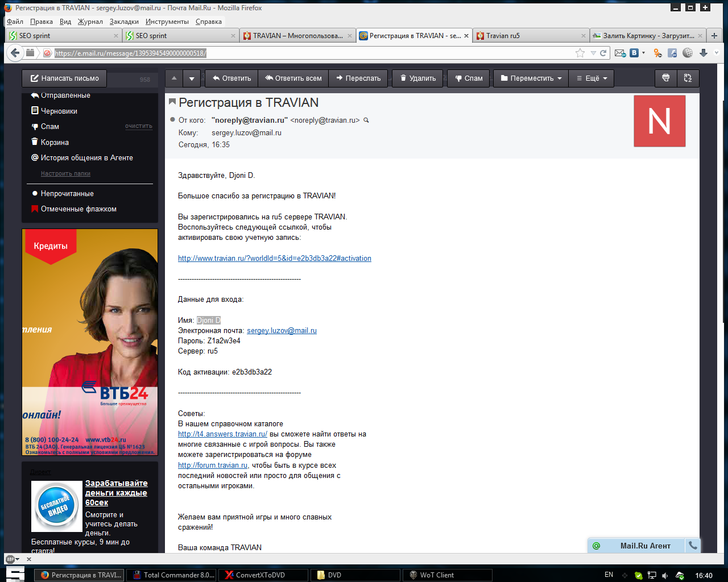Viewport: 728px width, 582px height.
Task: Click the Переслать button
Action: (358, 78)
